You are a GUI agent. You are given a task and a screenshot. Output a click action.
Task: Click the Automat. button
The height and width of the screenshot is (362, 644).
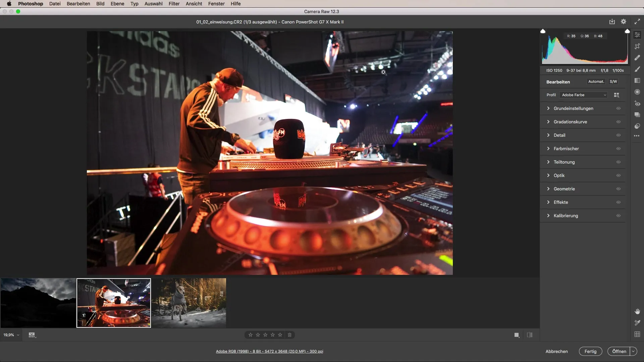coord(596,81)
